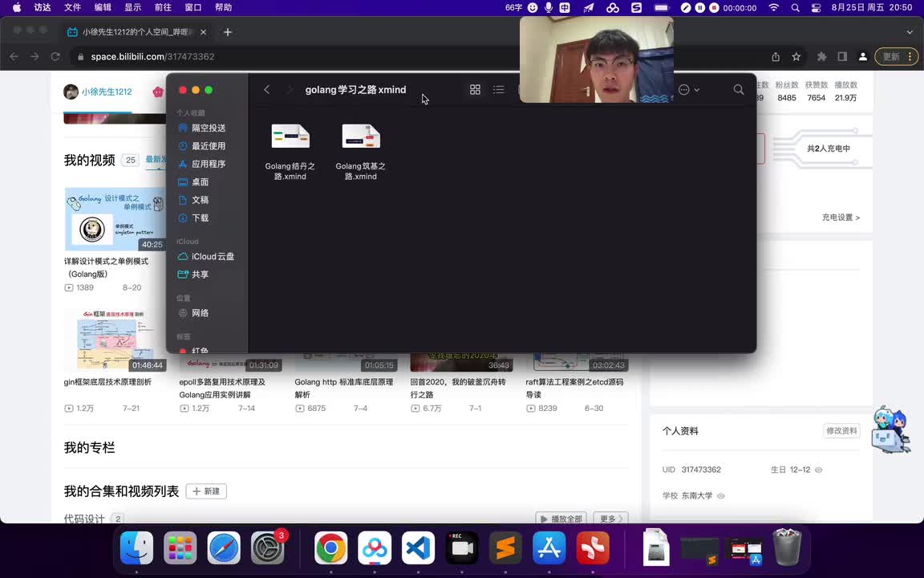The image size is (924, 578).
Task: Open the raft算法工程案例之etcd源码导读 video
Action: tap(574, 388)
